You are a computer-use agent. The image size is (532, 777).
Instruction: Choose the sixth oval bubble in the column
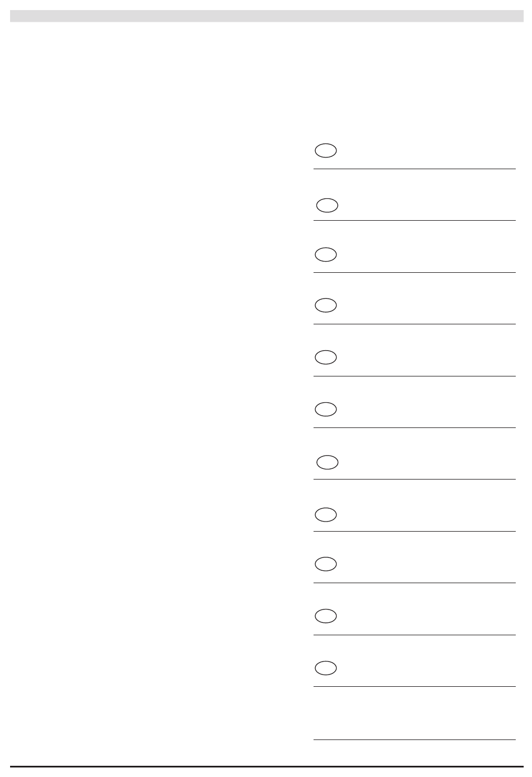(x=325, y=410)
